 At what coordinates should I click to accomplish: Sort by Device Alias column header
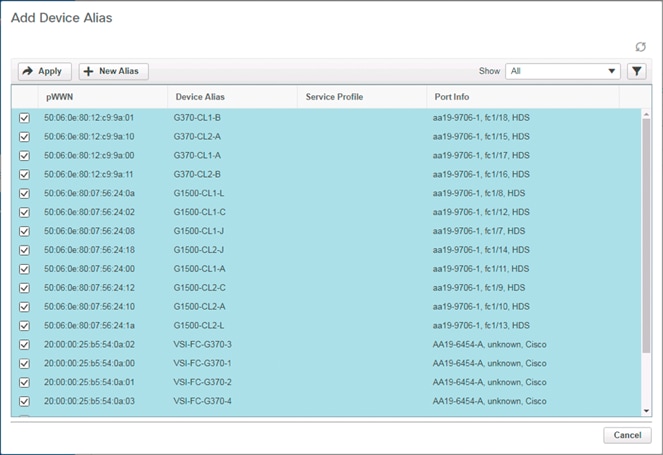(x=233, y=97)
